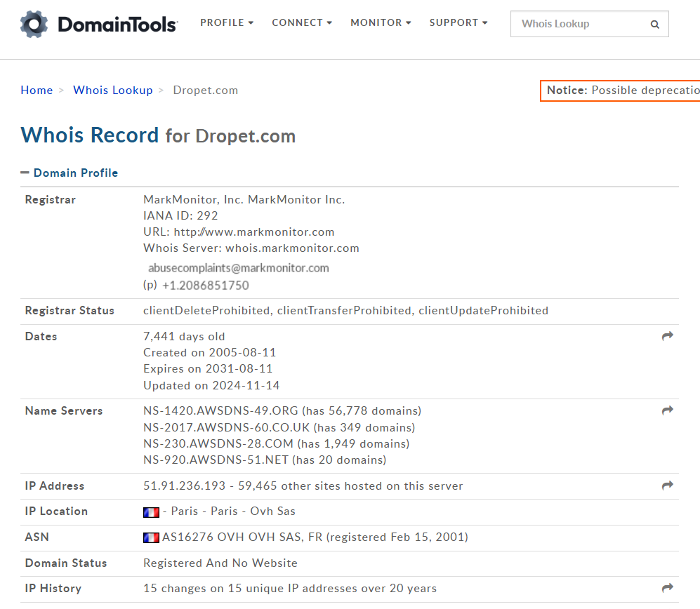The image size is (700, 609).
Task: Go to the Home breadcrumb link
Action: [x=37, y=90]
